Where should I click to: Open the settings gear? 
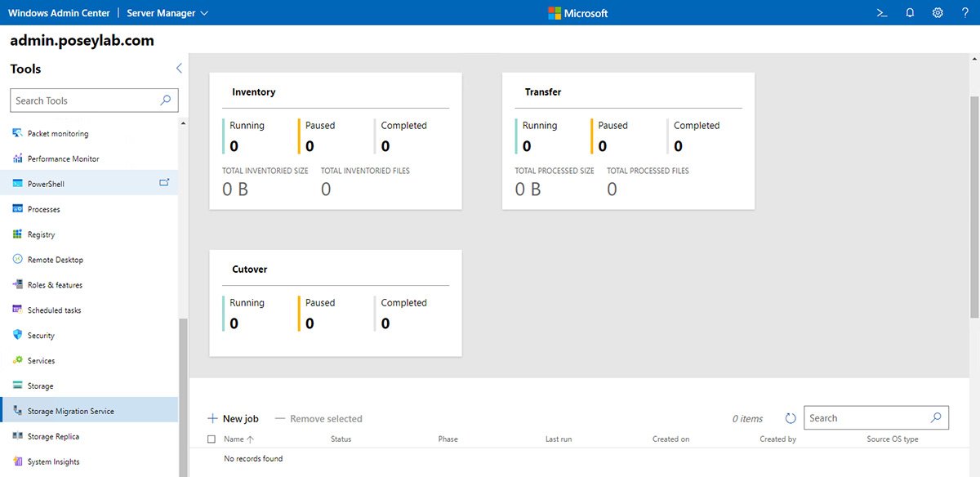click(938, 13)
